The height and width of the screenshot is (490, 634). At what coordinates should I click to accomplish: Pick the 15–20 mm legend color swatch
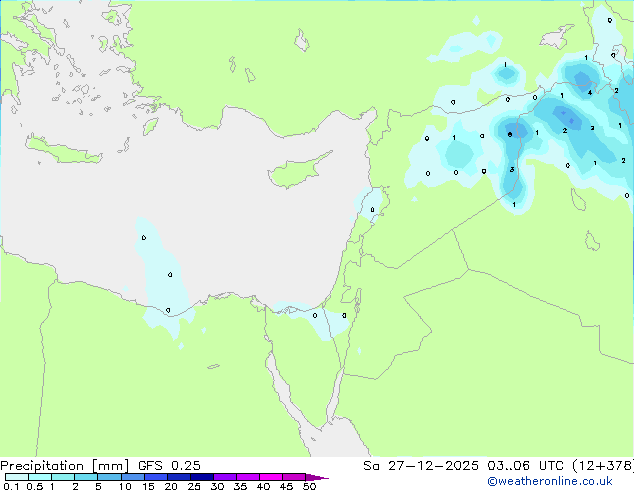pyautogui.click(x=155, y=477)
